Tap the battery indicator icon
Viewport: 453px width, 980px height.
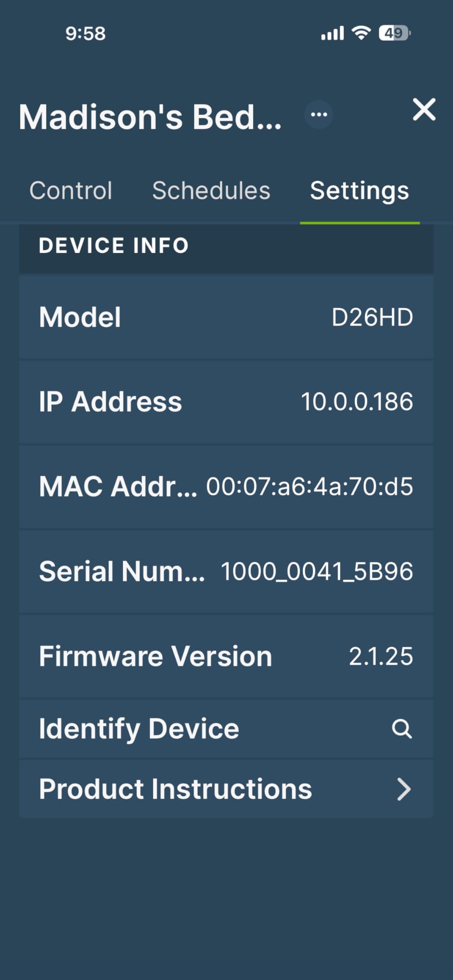tap(394, 33)
